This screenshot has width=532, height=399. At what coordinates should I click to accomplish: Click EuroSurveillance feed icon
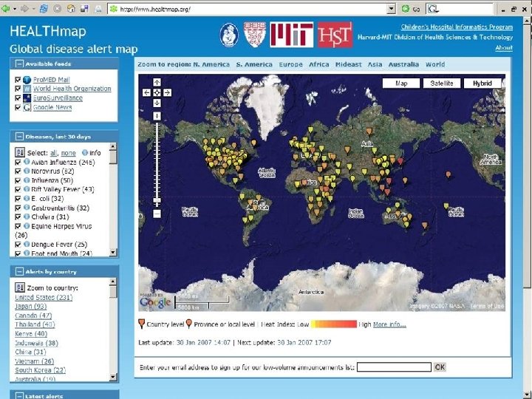27,98
